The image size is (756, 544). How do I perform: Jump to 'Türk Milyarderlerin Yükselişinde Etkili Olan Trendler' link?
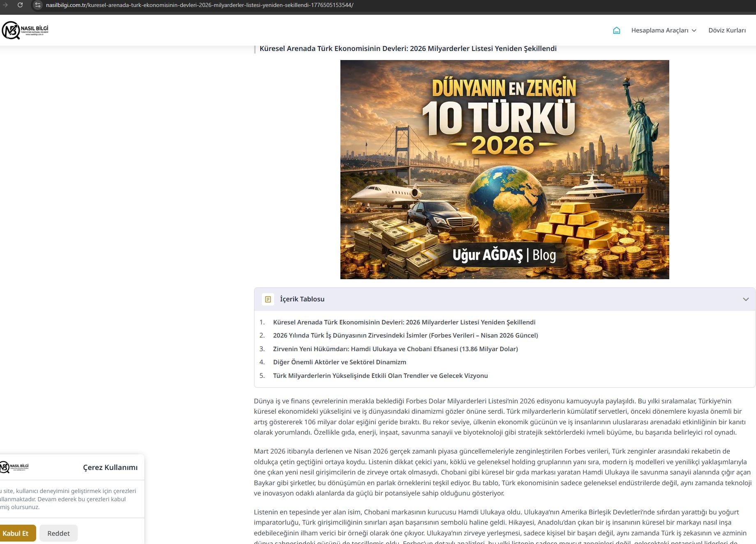(380, 376)
